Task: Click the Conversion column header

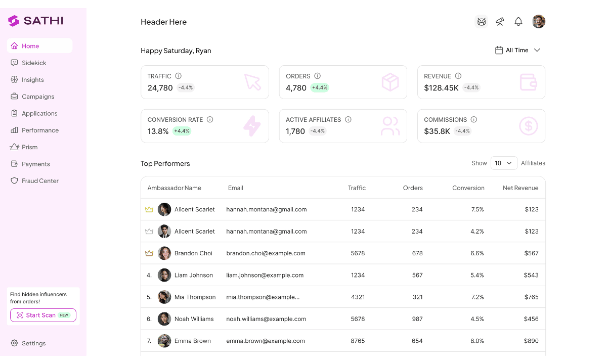Action: coord(468,188)
